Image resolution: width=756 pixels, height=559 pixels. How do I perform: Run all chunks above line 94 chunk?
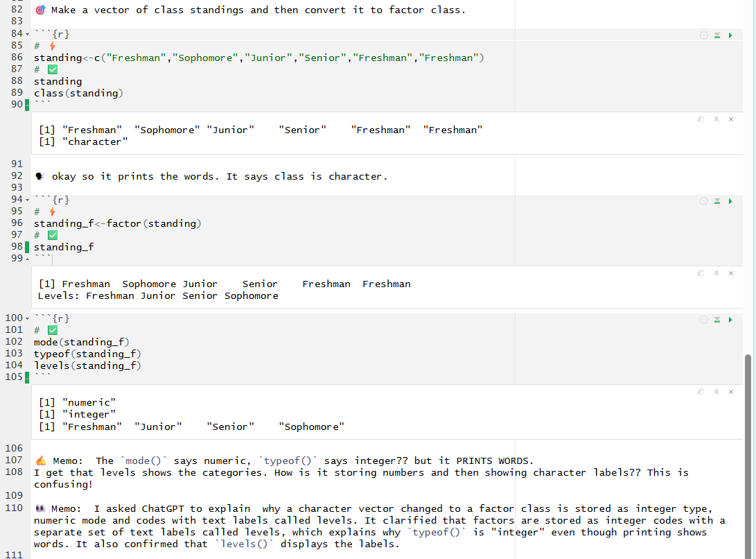point(717,201)
